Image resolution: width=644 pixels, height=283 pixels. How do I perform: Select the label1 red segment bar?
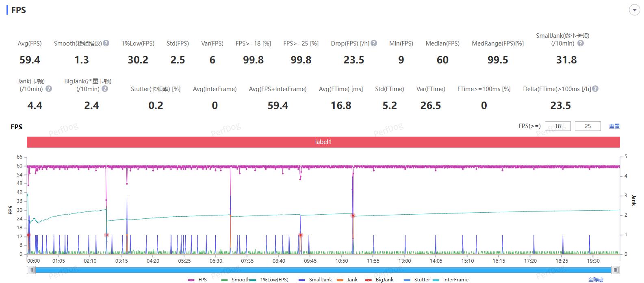point(323,142)
